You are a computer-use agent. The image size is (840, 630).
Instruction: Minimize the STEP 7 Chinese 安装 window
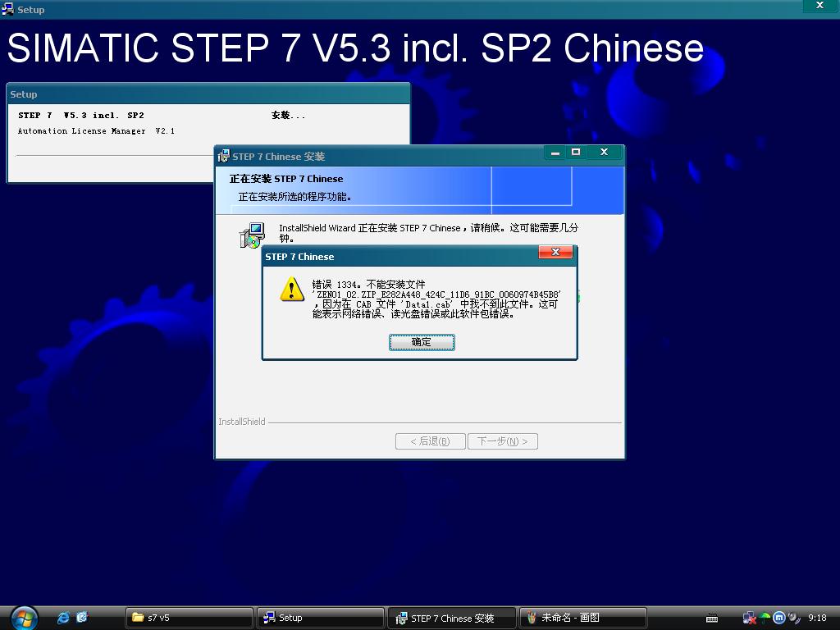(555, 153)
